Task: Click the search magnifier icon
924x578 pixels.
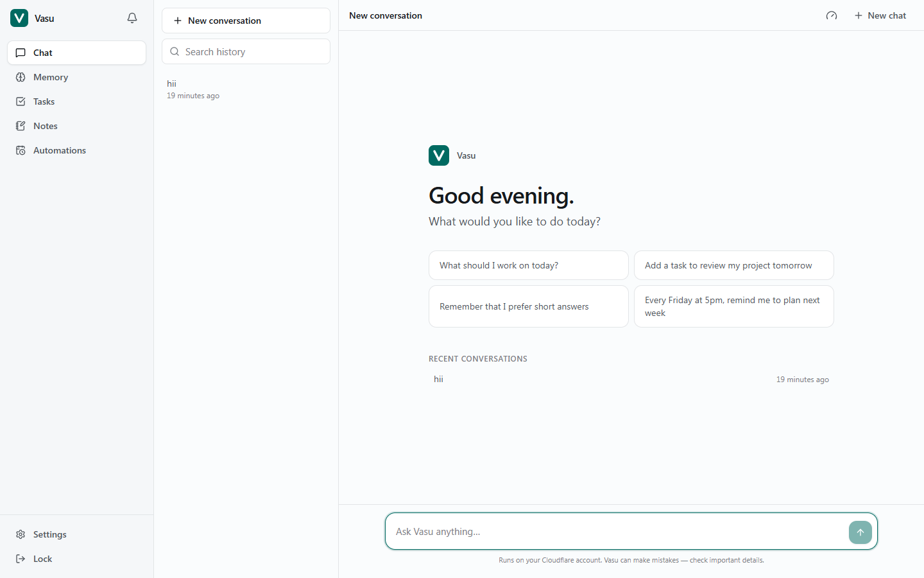Action: [175, 51]
